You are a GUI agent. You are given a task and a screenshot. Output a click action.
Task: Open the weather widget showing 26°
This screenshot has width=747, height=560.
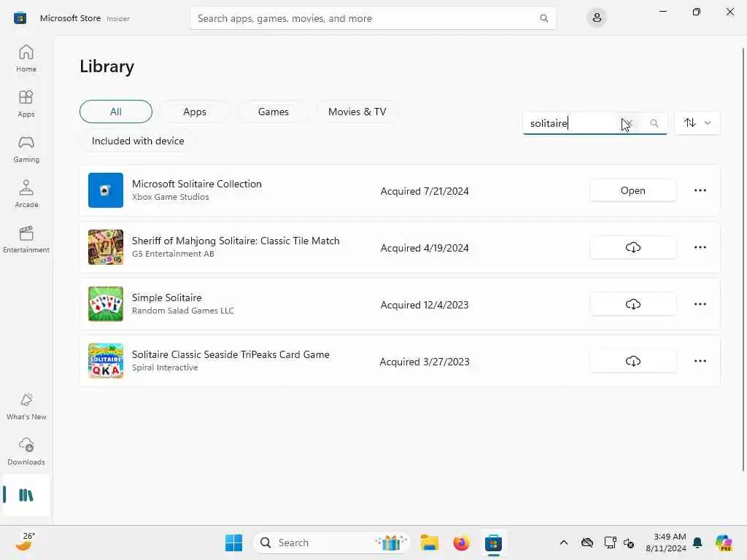(25, 542)
